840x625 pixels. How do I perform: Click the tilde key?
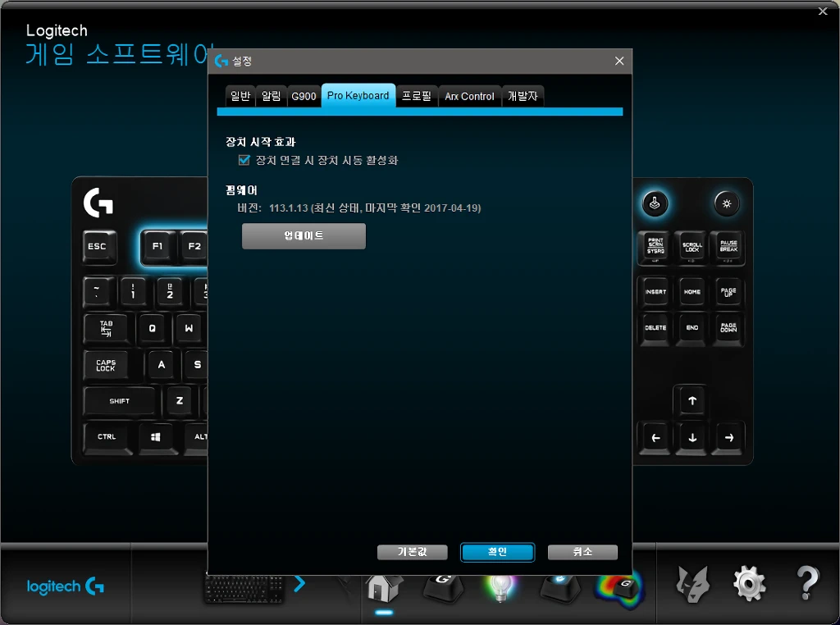point(98,292)
